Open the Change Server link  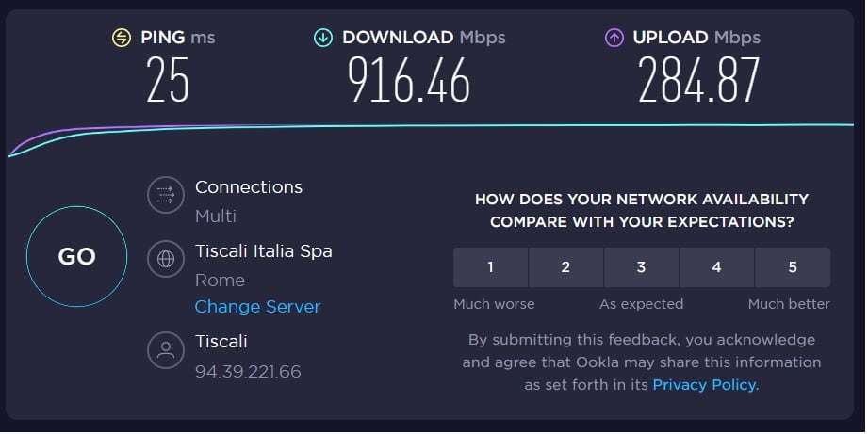coord(257,307)
